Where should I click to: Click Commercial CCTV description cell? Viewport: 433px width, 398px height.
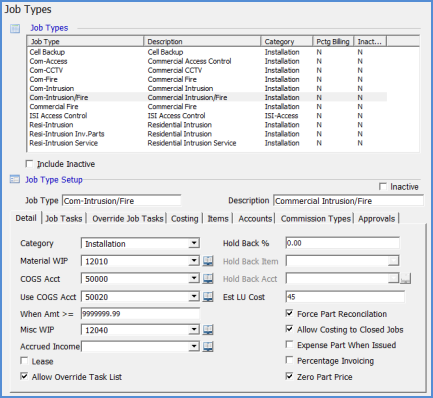point(175,70)
